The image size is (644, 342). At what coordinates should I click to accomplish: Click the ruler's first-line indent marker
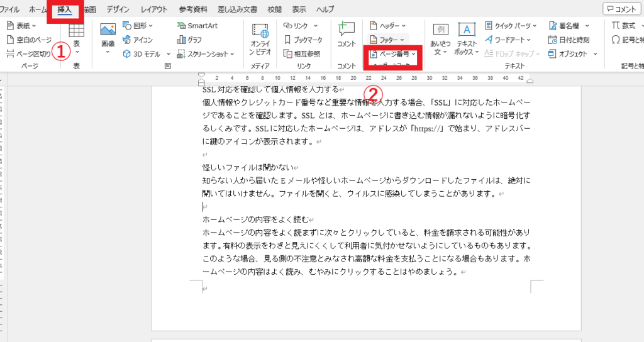(201, 75)
